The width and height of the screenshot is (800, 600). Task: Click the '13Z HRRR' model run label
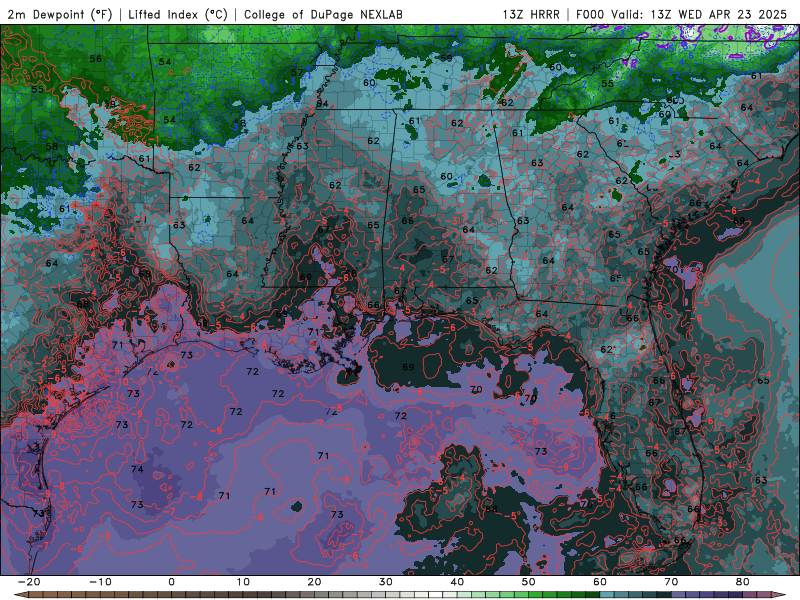(531, 14)
